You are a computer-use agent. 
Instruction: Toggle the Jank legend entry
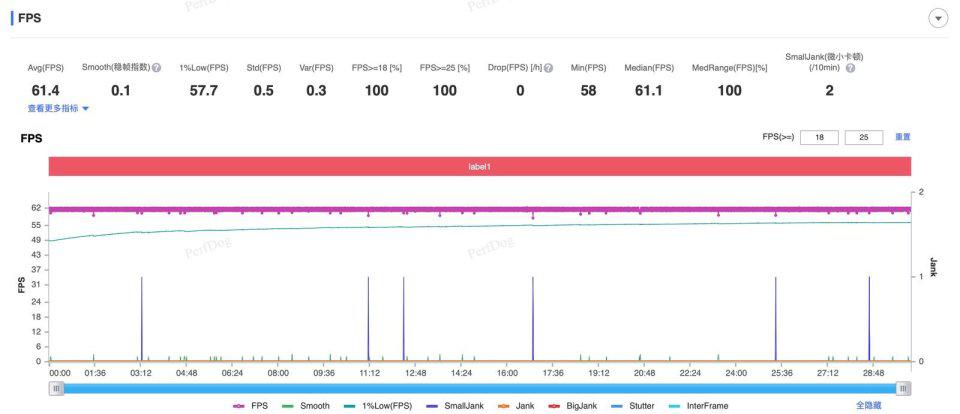516,405
